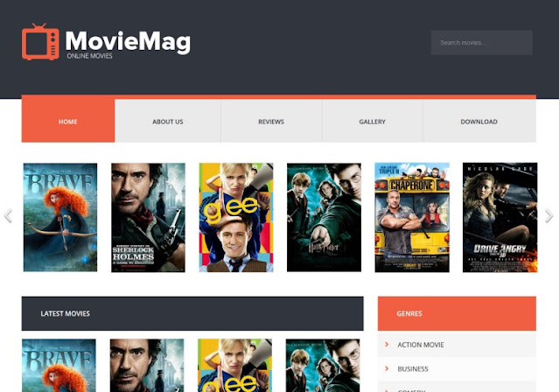Click the arrow icon beside Action Movie

[x=387, y=344]
